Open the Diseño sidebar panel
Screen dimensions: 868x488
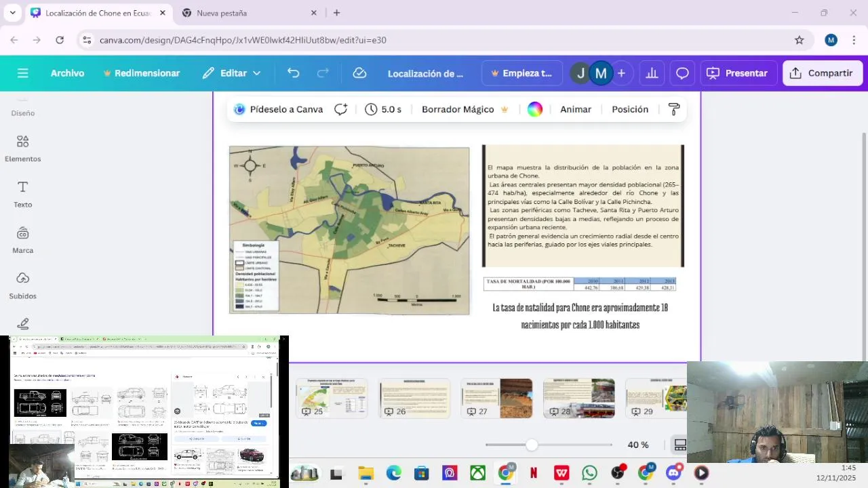(22, 107)
